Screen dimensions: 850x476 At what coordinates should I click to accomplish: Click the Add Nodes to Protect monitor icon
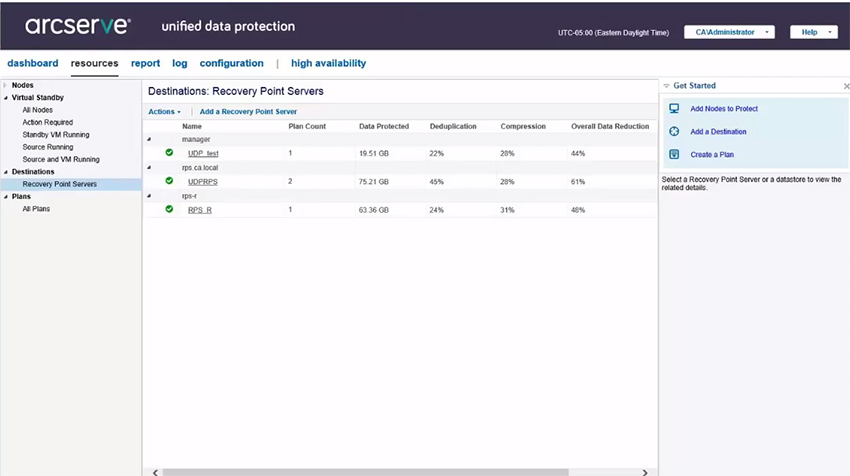[x=674, y=108]
